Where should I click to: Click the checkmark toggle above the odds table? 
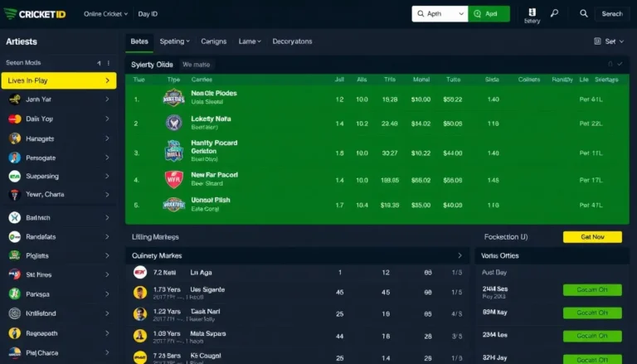[x=620, y=63]
